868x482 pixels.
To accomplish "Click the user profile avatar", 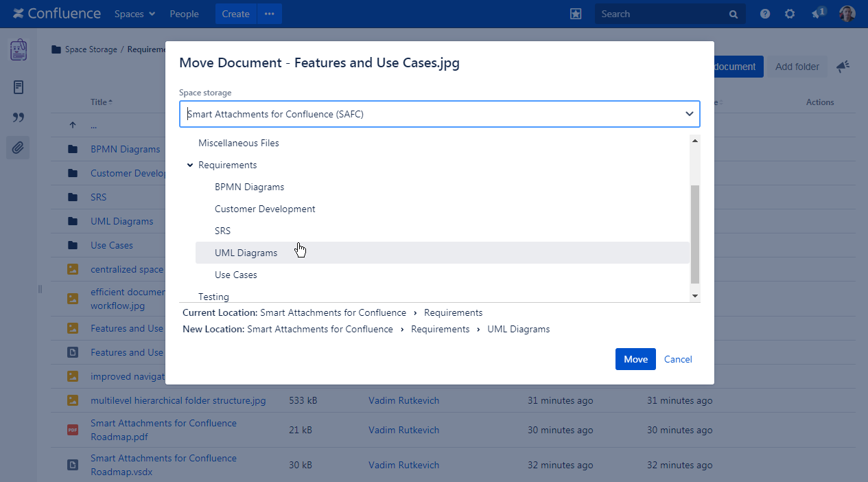I will [x=847, y=14].
